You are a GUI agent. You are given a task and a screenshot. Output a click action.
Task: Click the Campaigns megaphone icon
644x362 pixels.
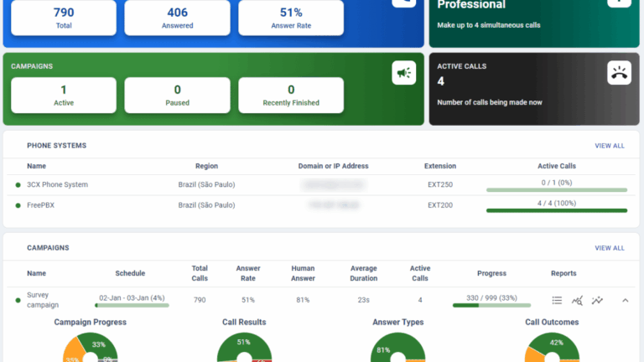403,74
